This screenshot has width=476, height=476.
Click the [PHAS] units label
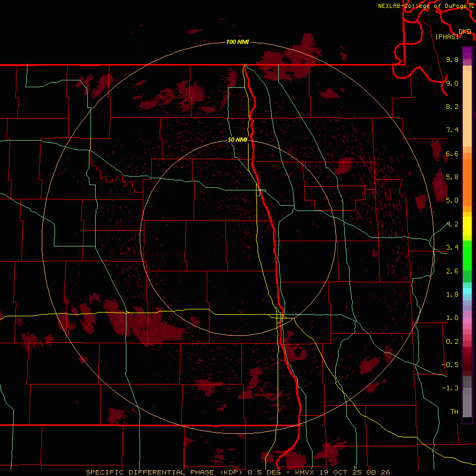click(x=447, y=36)
